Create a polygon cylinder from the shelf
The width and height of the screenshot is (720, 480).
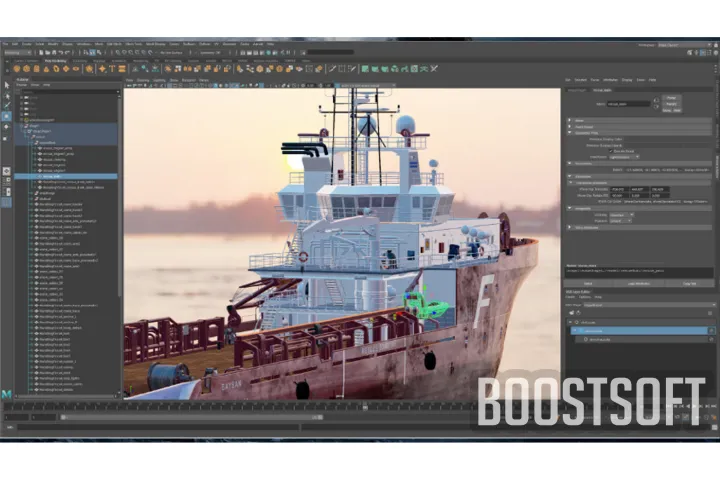pyautogui.click(x=36, y=69)
